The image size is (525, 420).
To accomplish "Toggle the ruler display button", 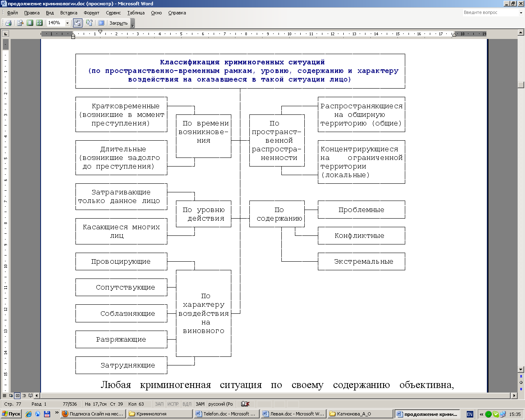I will pos(78,23).
